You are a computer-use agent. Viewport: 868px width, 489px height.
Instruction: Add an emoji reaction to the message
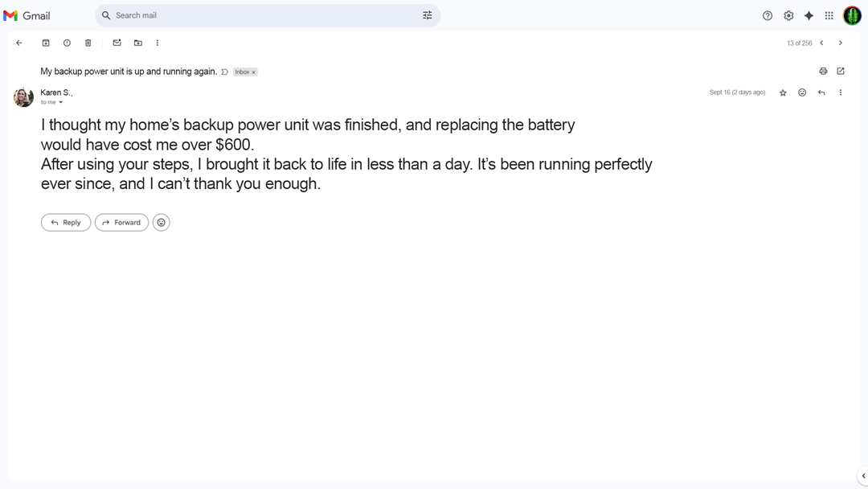tap(801, 92)
